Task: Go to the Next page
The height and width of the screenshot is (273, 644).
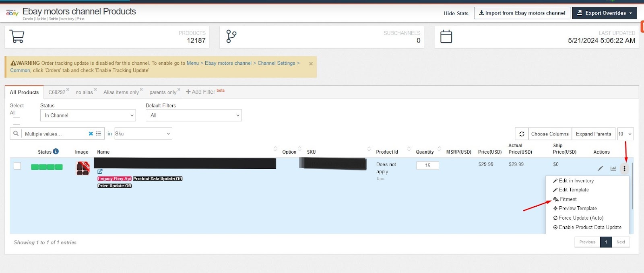Action: click(x=621, y=242)
